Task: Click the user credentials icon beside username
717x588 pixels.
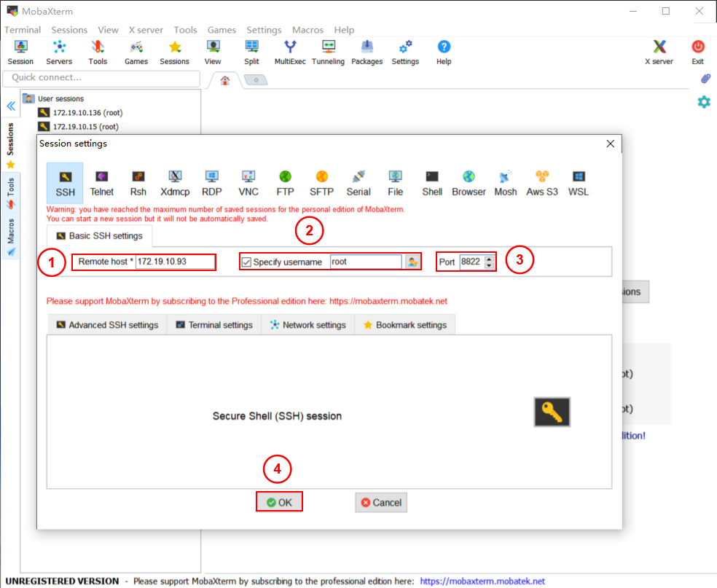Action: (412, 262)
